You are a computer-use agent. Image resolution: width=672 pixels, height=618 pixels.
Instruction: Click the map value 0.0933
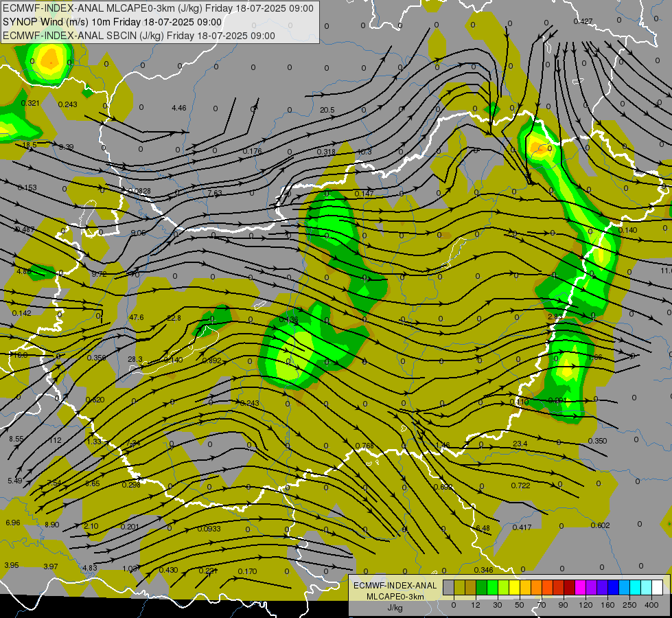209,529
